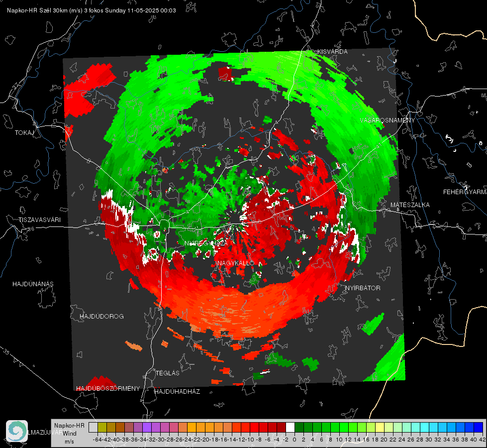Click the -20 legend value
The image size is (487, 448).
coord(205,440)
